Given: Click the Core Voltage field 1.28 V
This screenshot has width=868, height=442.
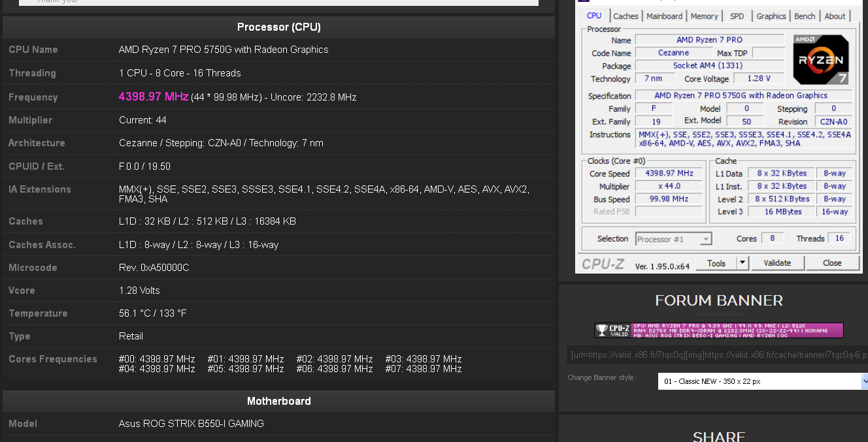Looking at the screenshot, I should coord(759,78).
